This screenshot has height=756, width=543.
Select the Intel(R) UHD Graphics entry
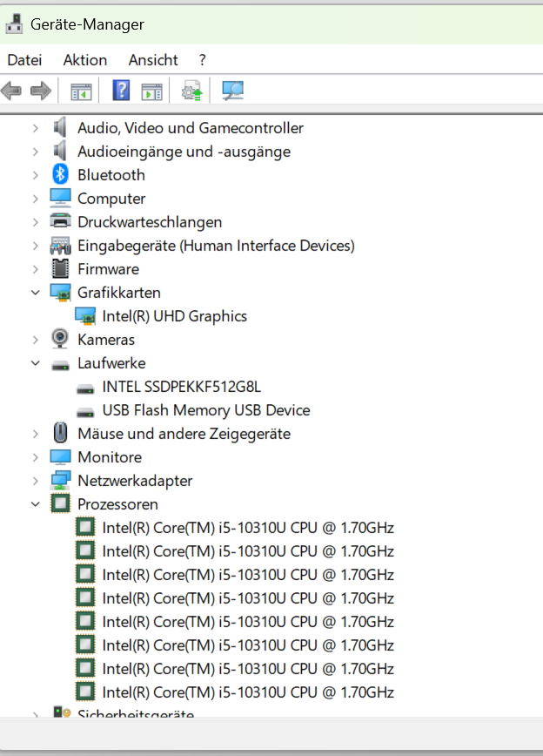click(174, 316)
